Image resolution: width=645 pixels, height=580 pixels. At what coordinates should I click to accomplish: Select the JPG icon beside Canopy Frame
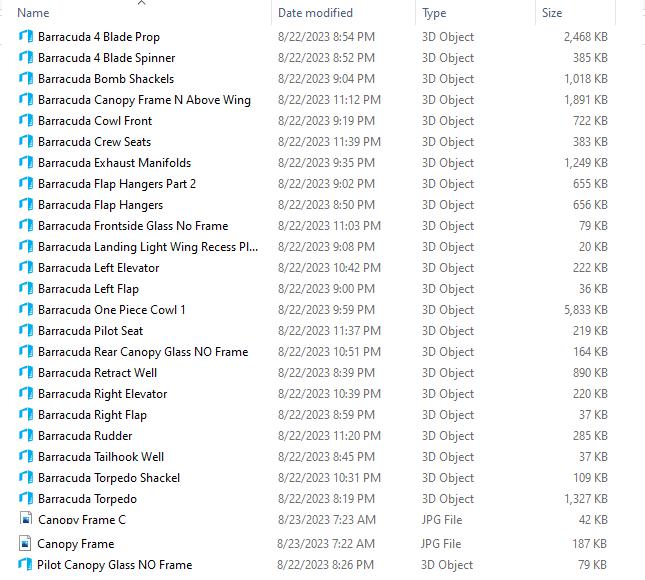click(25, 543)
